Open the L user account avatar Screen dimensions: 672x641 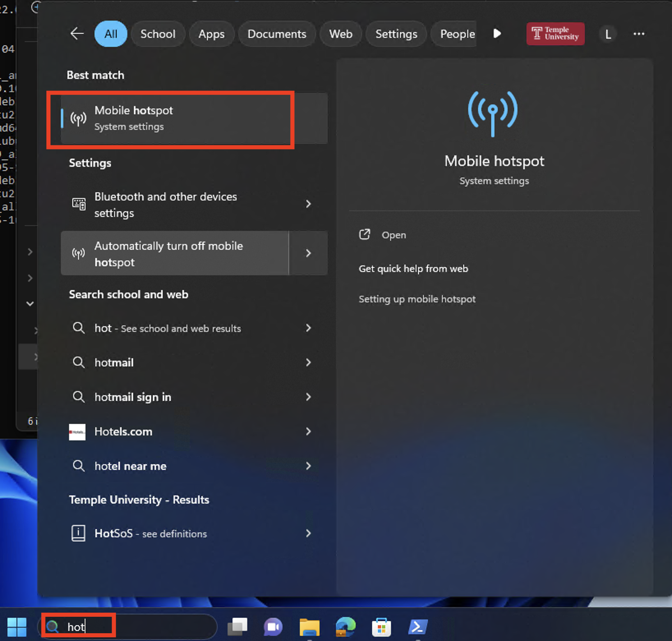tap(608, 34)
